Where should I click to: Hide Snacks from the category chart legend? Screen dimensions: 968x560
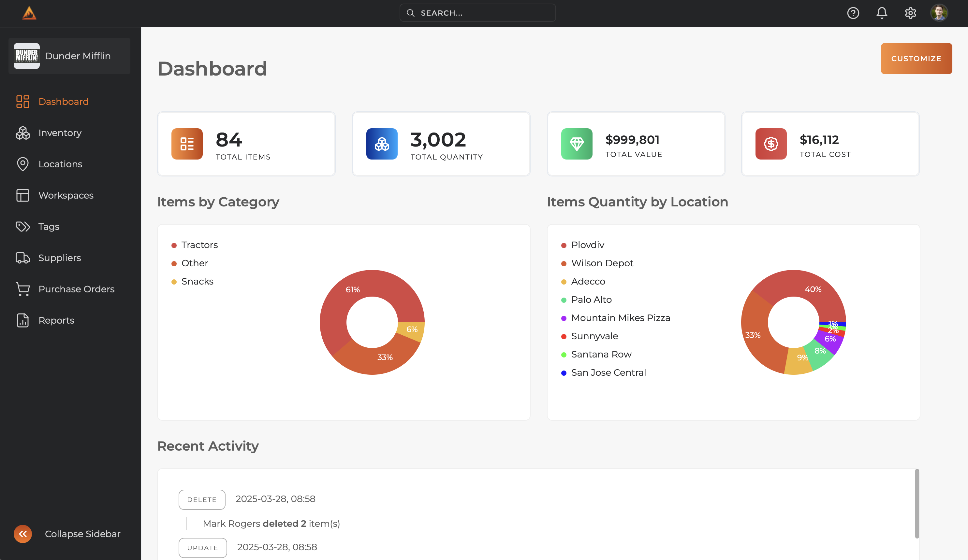197,281
